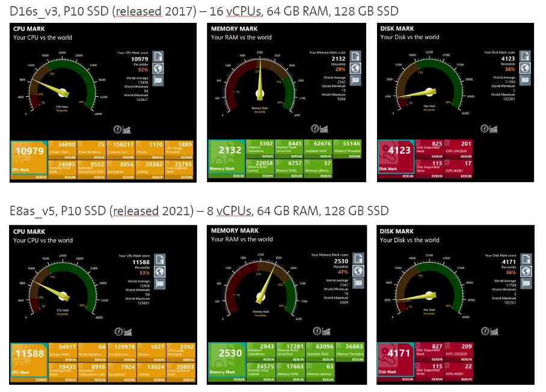Open the Prime Numbers tile showing 75
This screenshot has width=546, height=392.
[x=91, y=150]
